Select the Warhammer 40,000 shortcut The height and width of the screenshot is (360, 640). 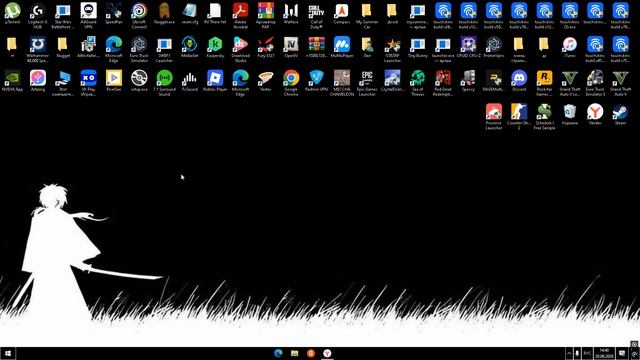coord(38,49)
